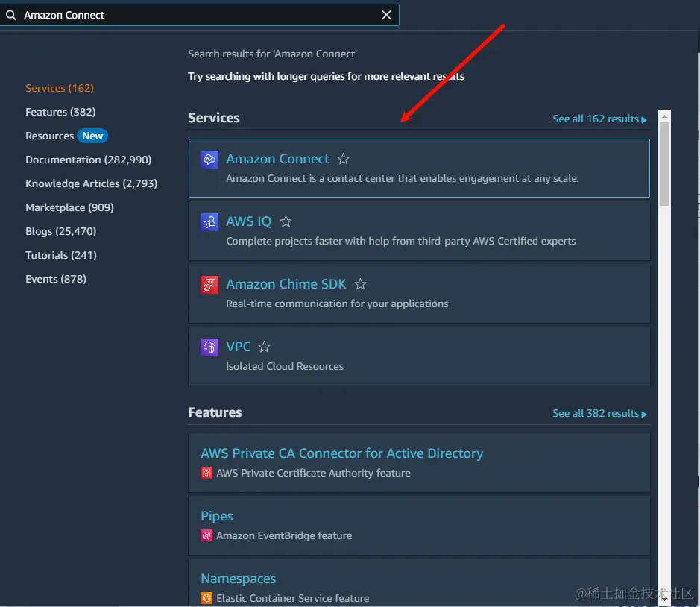
Task: Click 'Real-time communication for your applications' text
Action: tap(337, 303)
